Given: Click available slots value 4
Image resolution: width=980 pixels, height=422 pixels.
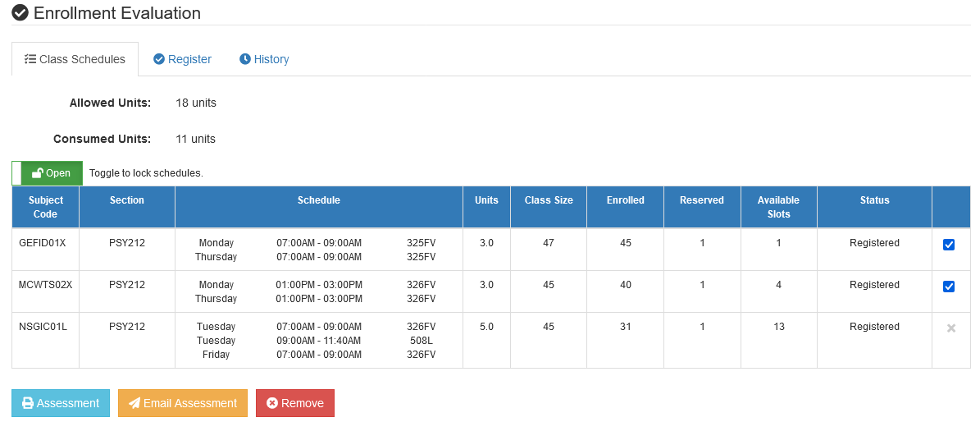Looking at the screenshot, I should point(779,285).
